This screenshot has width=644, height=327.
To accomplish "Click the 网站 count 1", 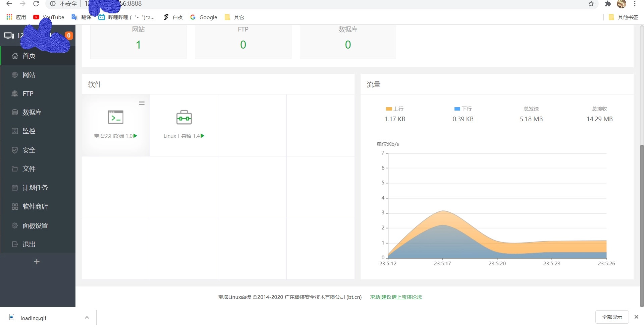I will (x=138, y=45).
